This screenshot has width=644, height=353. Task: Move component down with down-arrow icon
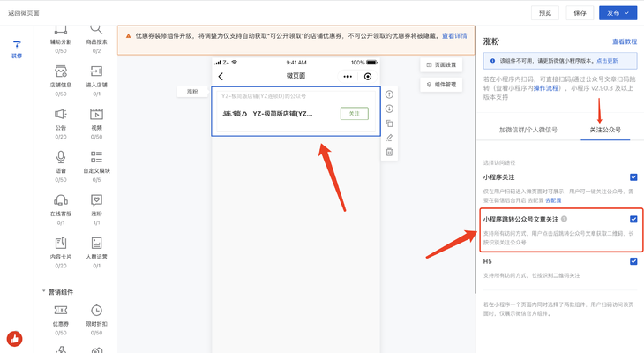[x=389, y=109]
